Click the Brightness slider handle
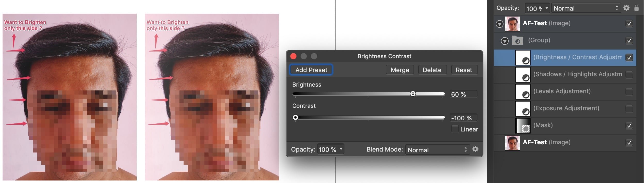The width and height of the screenshot is (644, 183). [413, 94]
